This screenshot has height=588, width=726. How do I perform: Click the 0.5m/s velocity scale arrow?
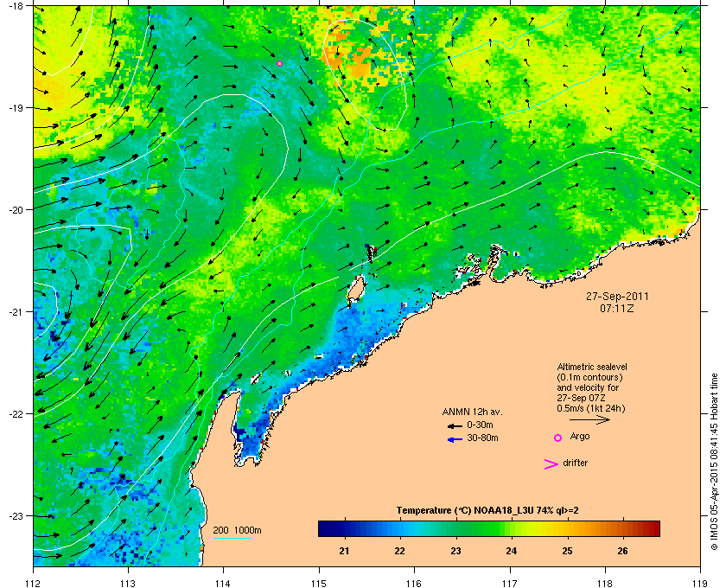[589, 420]
